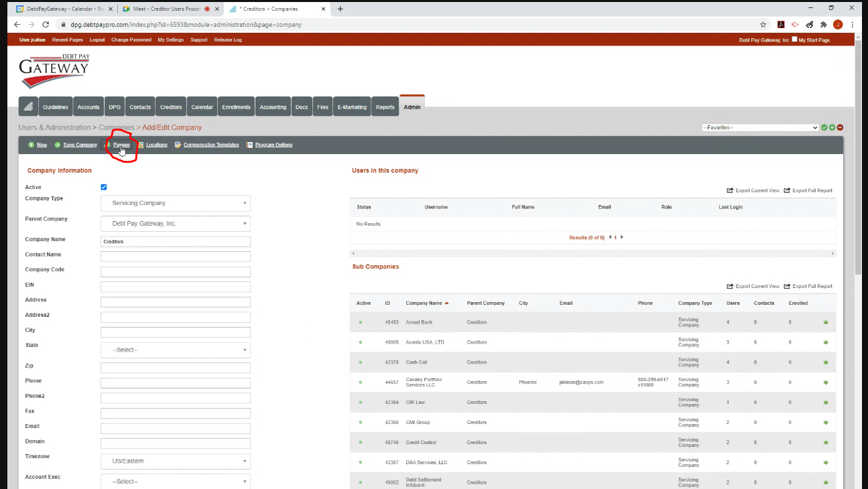Open Credit Control row green arrow

coord(826,443)
